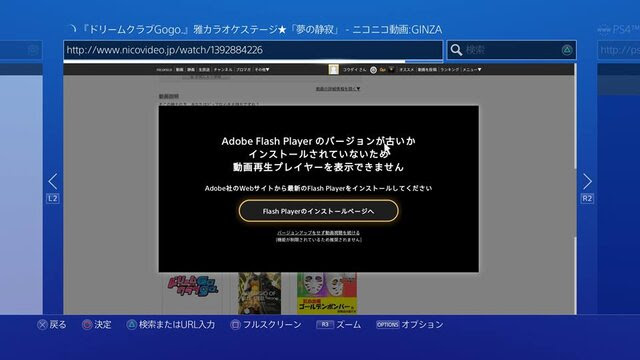The width and height of the screenshot is (640, 360).
Task: Click the square icon beside フルスクリーン
Action: point(235,324)
